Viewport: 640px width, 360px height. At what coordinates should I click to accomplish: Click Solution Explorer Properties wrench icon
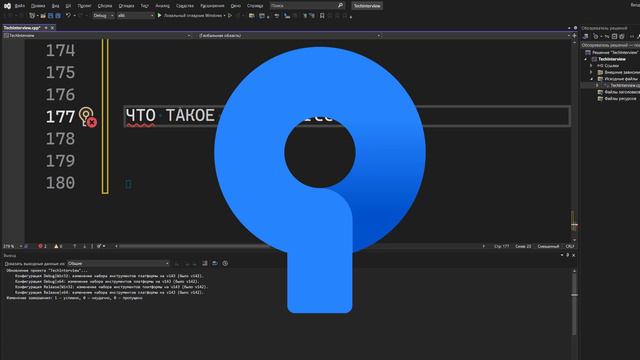[639, 36]
